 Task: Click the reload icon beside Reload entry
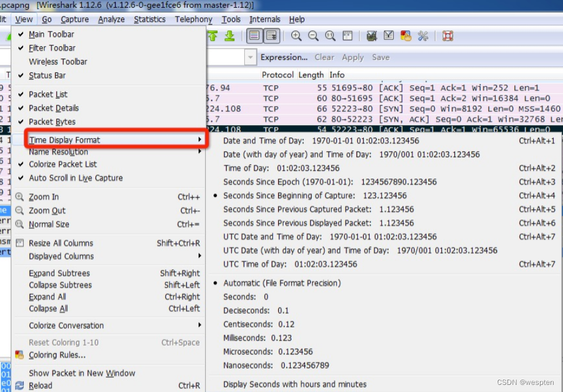(20, 385)
